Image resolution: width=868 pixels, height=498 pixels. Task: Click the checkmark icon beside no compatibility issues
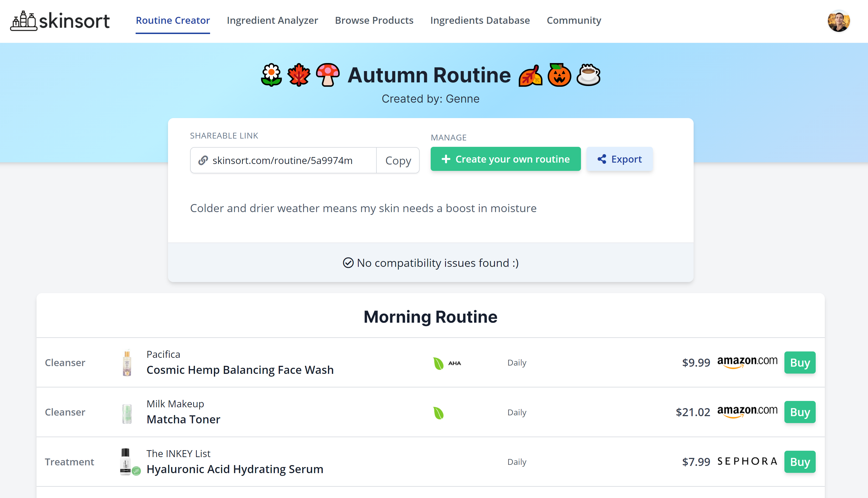(348, 263)
